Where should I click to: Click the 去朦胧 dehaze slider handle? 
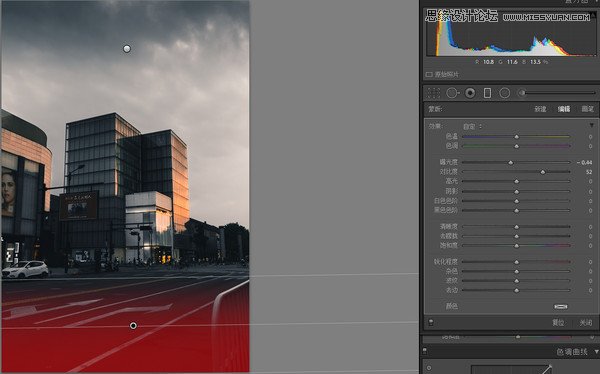[x=517, y=236]
